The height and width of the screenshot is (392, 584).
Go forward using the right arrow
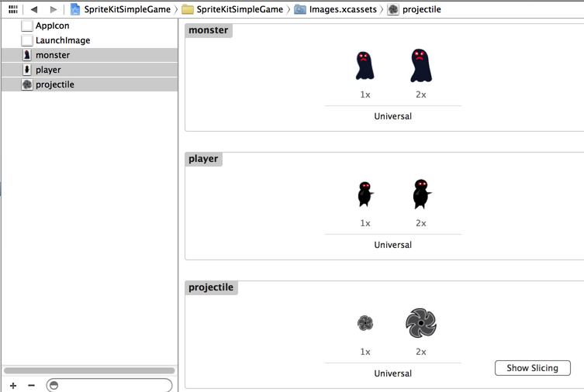pyautogui.click(x=53, y=9)
